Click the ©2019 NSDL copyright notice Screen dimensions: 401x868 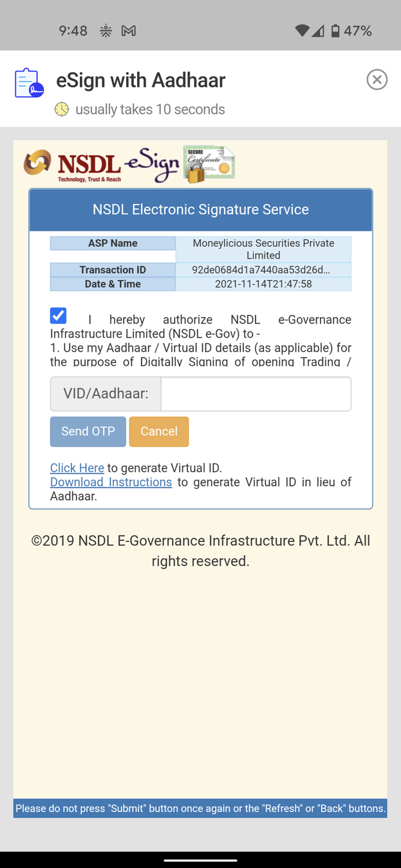point(201,551)
